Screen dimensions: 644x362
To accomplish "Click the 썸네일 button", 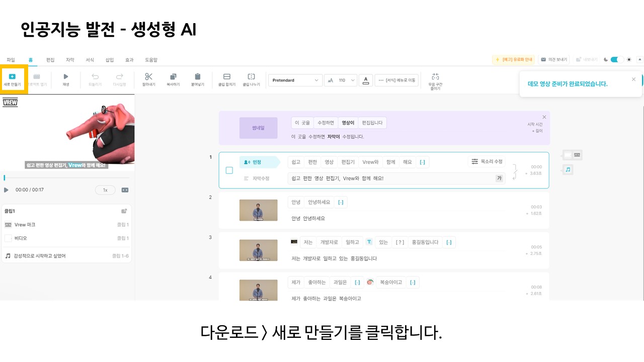I will point(258,128).
